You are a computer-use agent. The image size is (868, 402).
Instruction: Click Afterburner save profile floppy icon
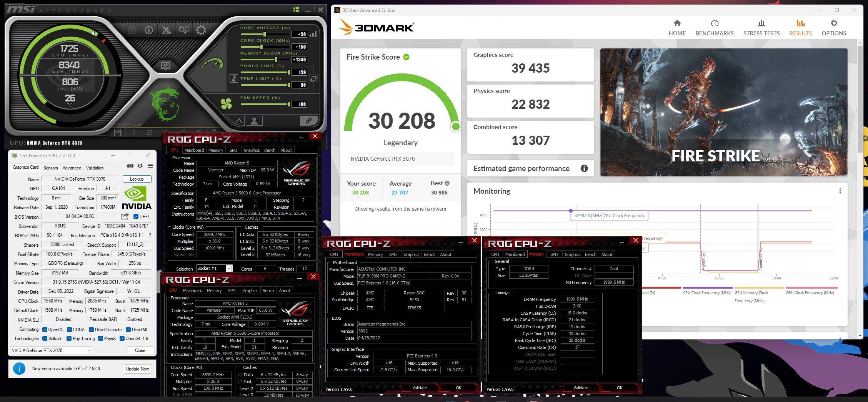[118, 133]
